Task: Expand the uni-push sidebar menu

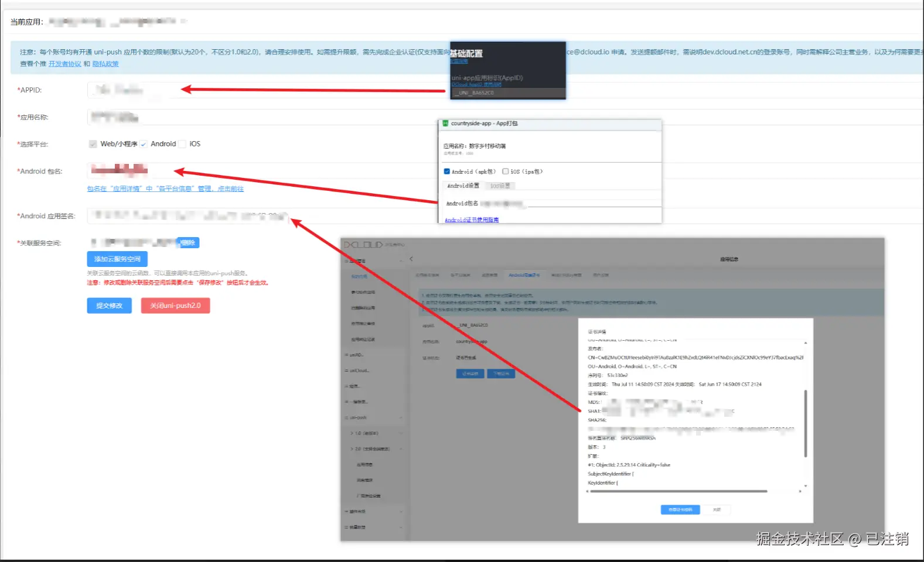Action: tap(373, 418)
